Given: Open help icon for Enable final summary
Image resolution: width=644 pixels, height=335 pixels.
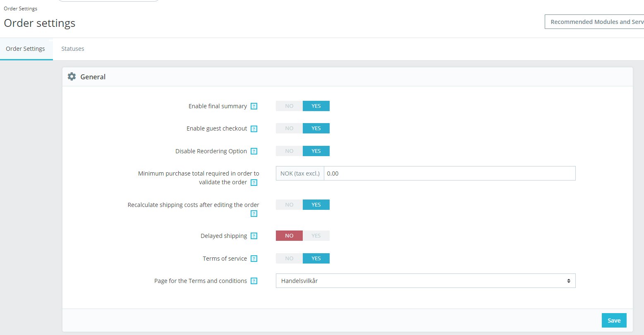Looking at the screenshot, I should point(254,106).
